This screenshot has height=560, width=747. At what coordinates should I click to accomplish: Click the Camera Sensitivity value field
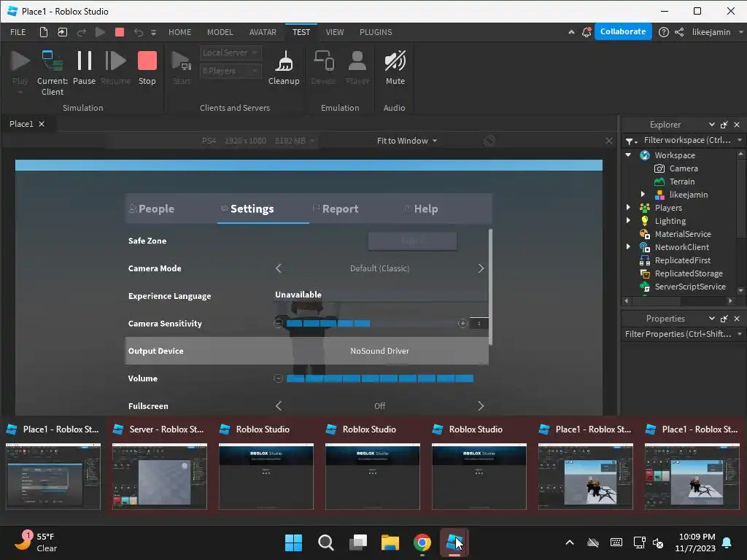(479, 323)
